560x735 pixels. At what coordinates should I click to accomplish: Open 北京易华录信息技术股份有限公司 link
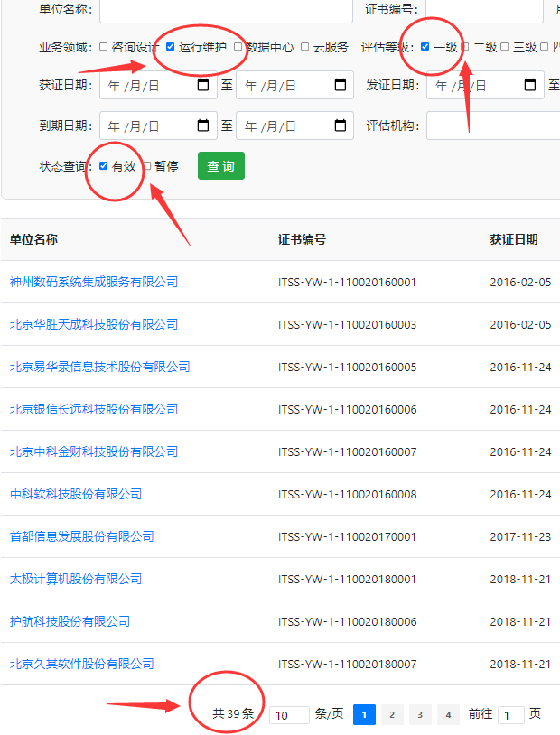point(100,367)
